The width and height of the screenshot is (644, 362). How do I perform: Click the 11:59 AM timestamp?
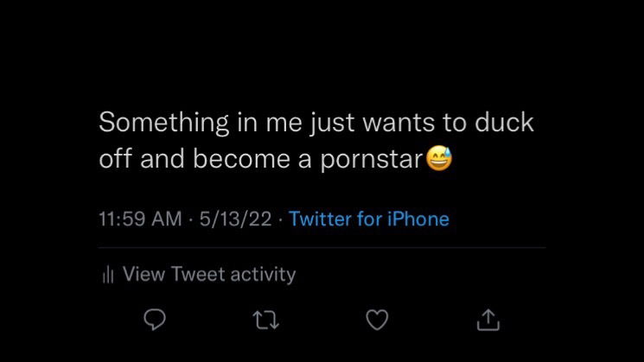(140, 219)
